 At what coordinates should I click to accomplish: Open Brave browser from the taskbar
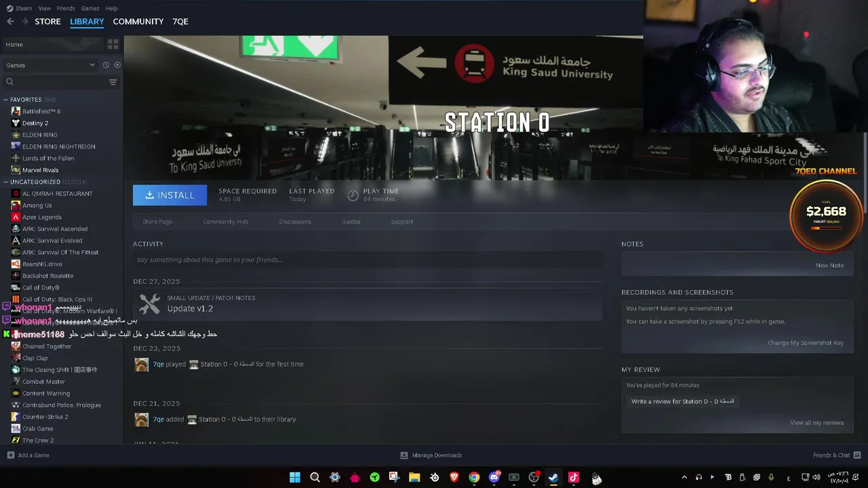(454, 477)
